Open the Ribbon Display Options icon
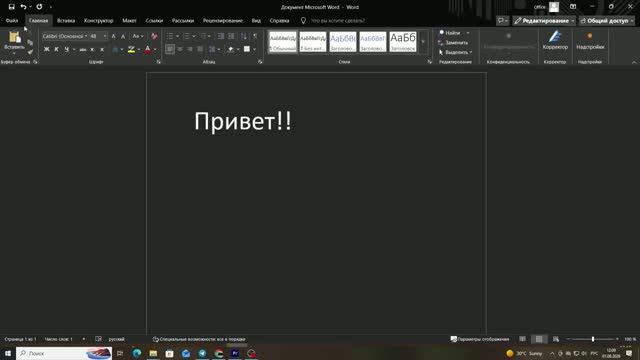The image size is (640, 360). pyautogui.click(x=573, y=7)
